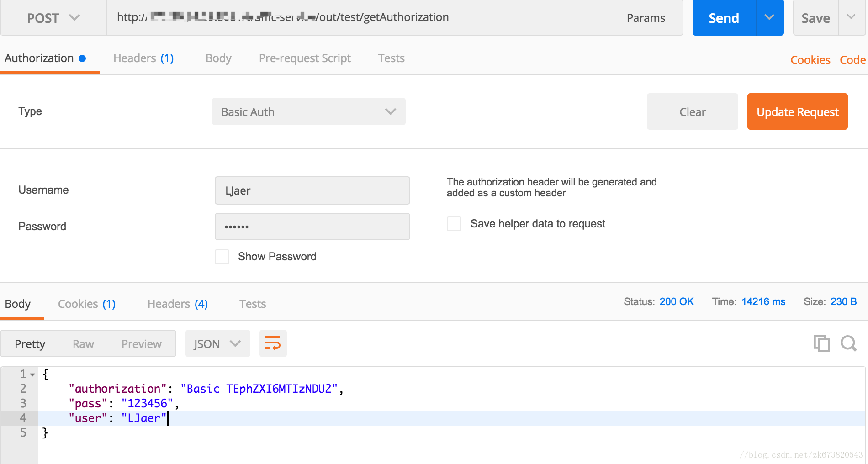Click the Update Request button
Viewport: 868px width, 464px height.
click(x=798, y=111)
